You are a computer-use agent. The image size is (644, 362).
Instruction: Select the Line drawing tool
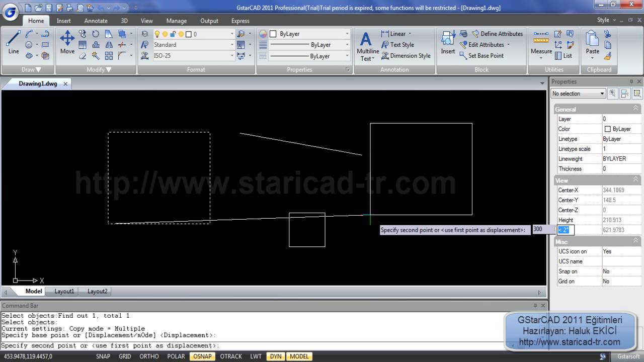coord(14,43)
